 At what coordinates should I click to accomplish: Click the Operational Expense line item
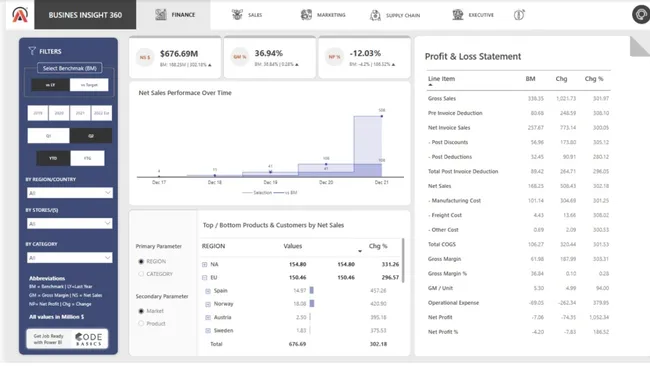(454, 303)
